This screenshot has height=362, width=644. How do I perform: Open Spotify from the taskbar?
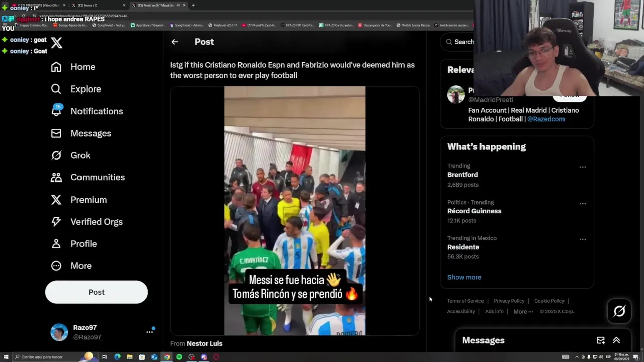click(179, 357)
